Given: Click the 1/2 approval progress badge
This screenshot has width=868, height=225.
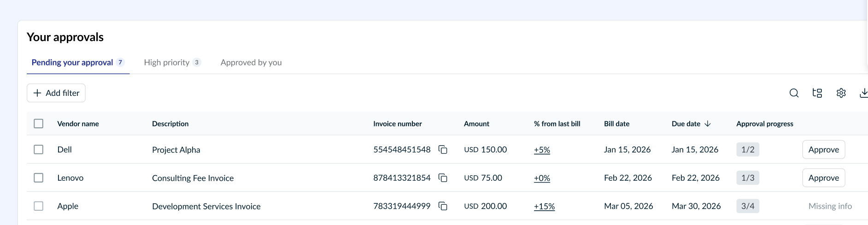Looking at the screenshot, I should pos(748,149).
